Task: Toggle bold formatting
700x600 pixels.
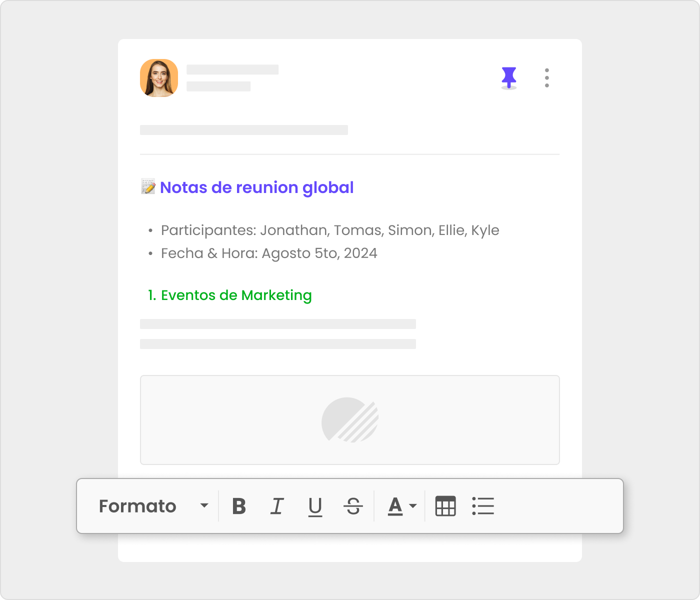Action: pyautogui.click(x=239, y=506)
